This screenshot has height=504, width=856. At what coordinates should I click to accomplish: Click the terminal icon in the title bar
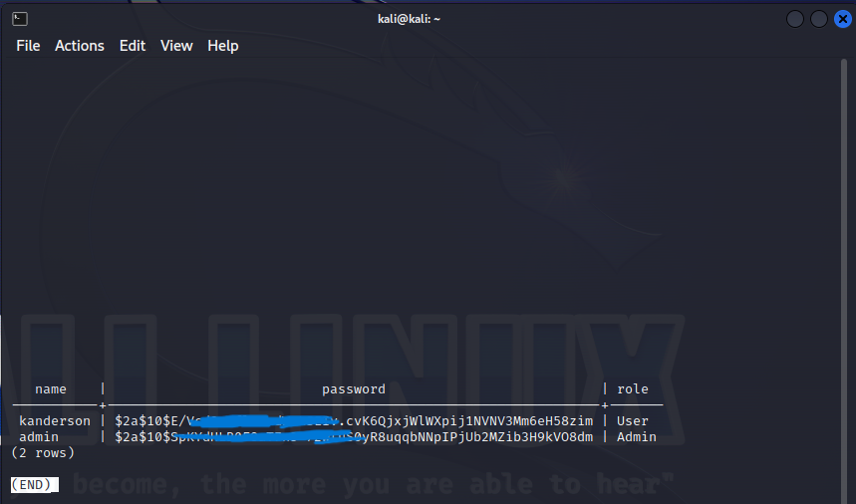click(20, 19)
